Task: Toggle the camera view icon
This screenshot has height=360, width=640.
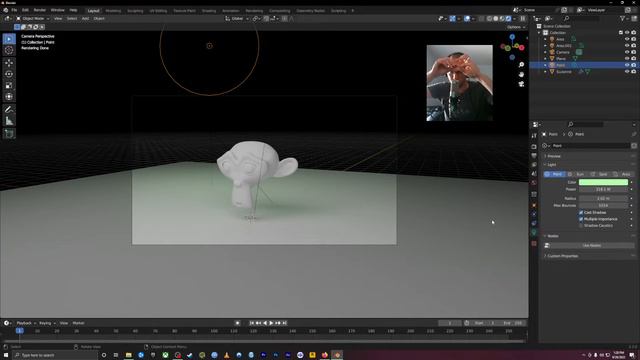Action: coord(521,84)
